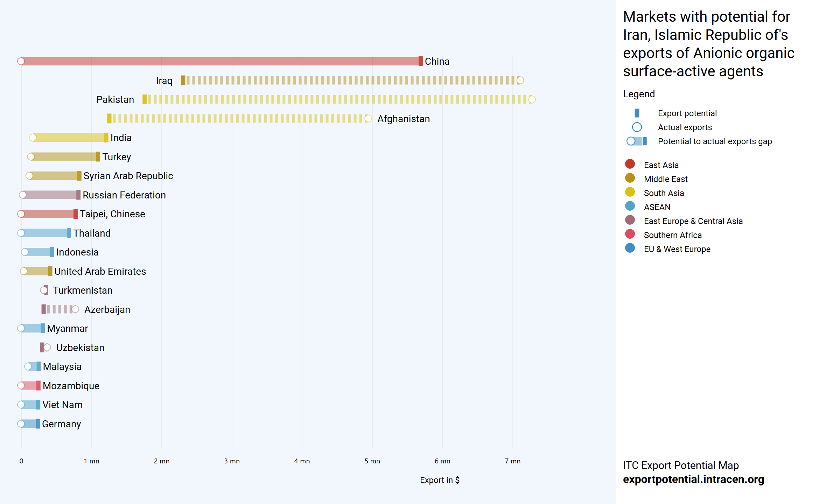The height and width of the screenshot is (504, 826).
Task: Select the East Asia red legend dot
Action: [630, 164]
